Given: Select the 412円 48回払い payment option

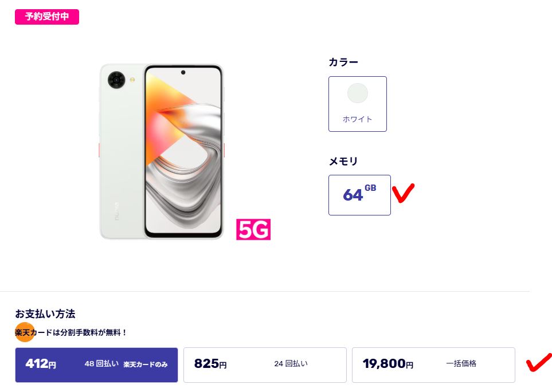Looking at the screenshot, I should pos(96,365).
